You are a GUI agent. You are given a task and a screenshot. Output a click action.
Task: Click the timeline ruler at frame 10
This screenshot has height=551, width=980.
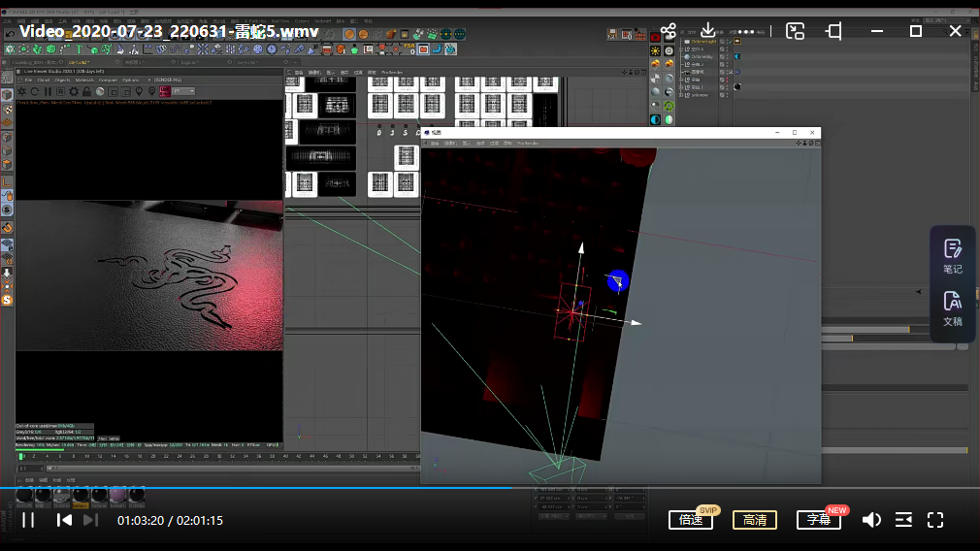tap(86, 456)
